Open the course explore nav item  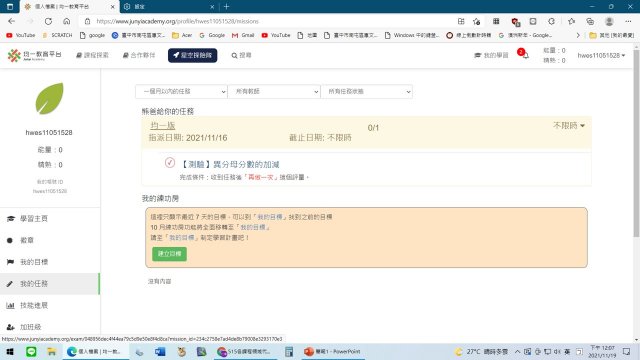point(92,55)
